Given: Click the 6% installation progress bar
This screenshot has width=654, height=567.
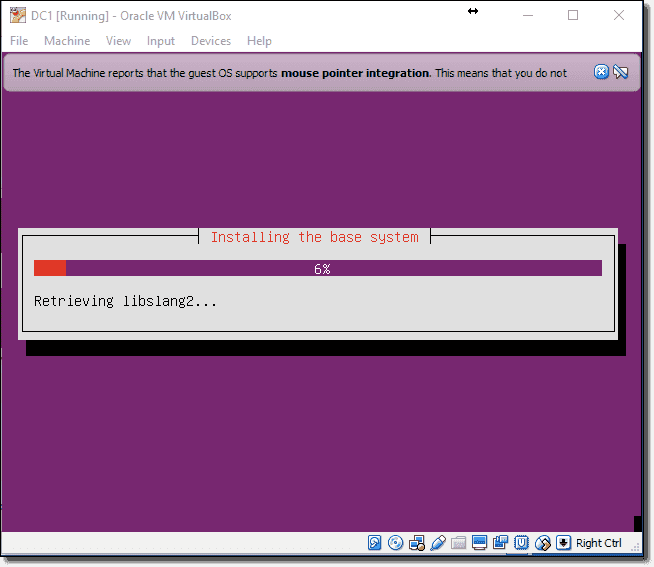Looking at the screenshot, I should (x=318, y=268).
